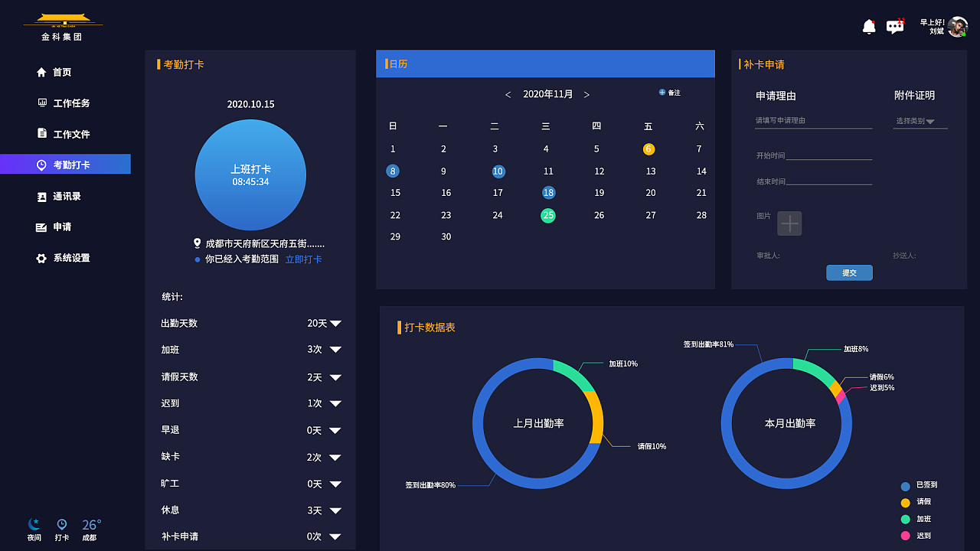980x551 pixels.
Task: Click the 请填写申请理由 input field
Action: 813,119
